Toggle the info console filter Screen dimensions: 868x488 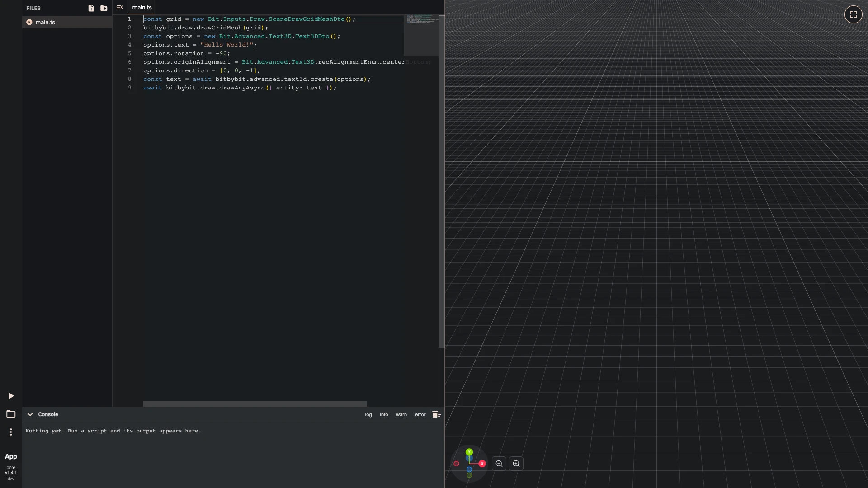(x=384, y=414)
